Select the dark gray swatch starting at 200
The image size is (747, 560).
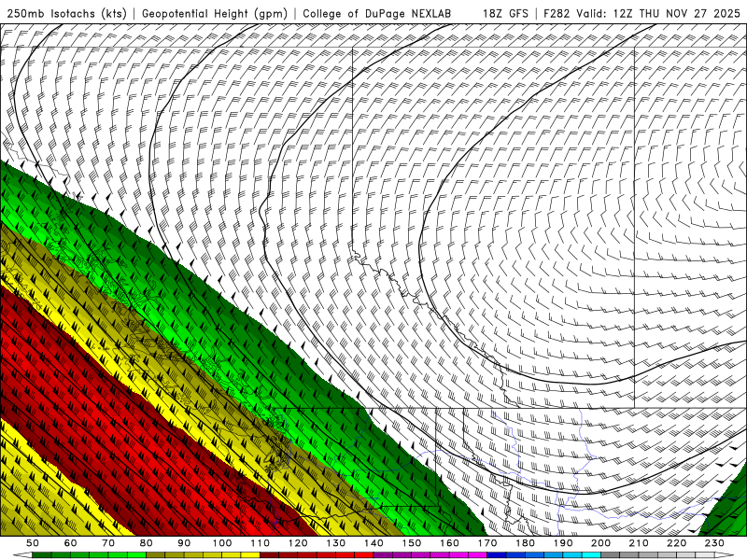coord(611,554)
